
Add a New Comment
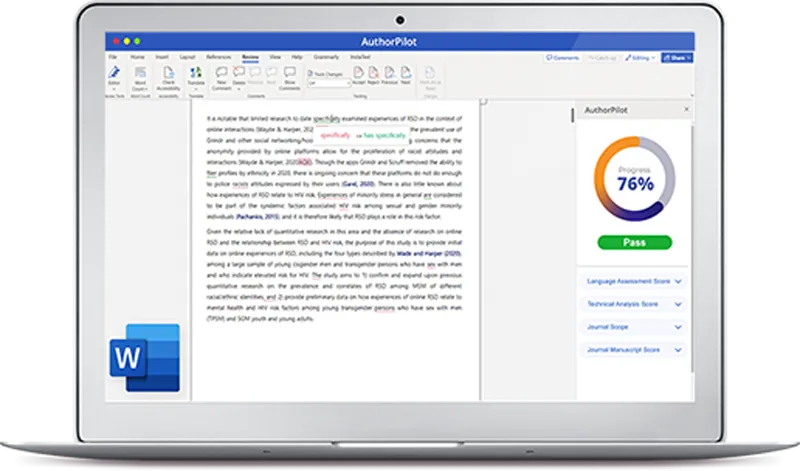[221, 78]
